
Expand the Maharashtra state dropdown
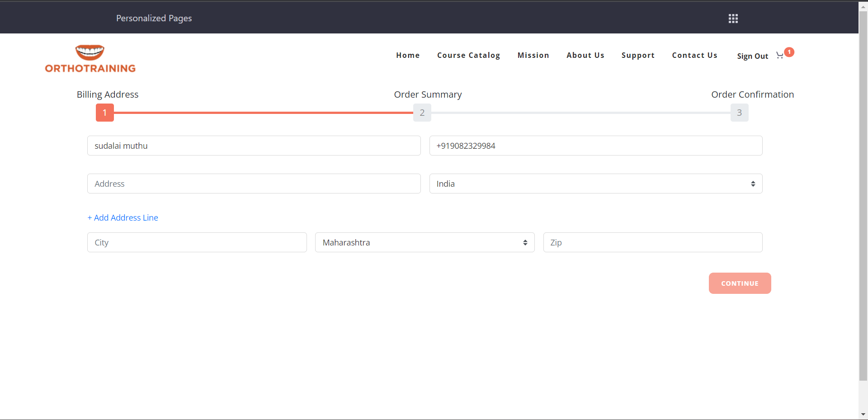[425, 242]
